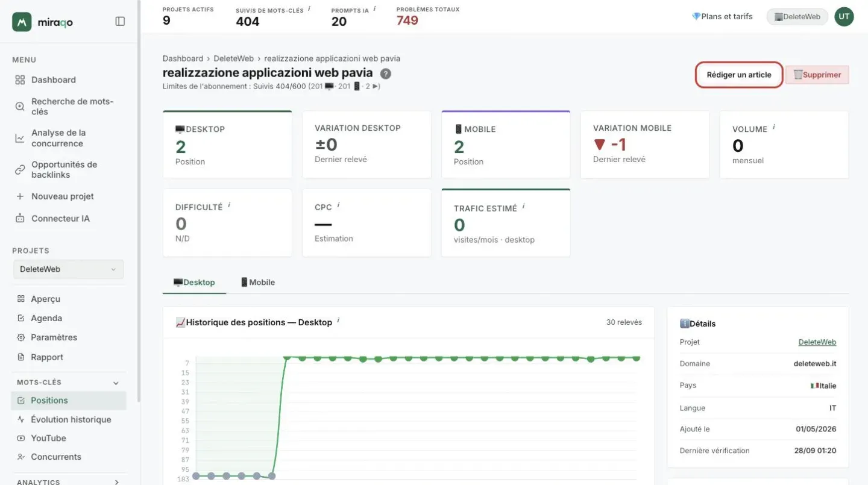The image size is (868, 485).
Task: Switch to the Mobile tab
Action: click(x=257, y=282)
